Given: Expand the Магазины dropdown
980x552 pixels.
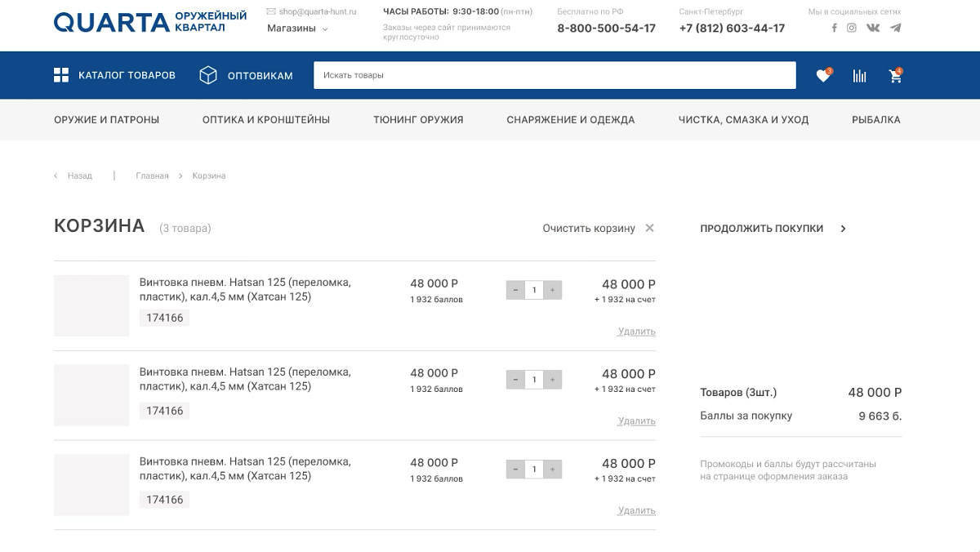Looking at the screenshot, I should coord(297,29).
